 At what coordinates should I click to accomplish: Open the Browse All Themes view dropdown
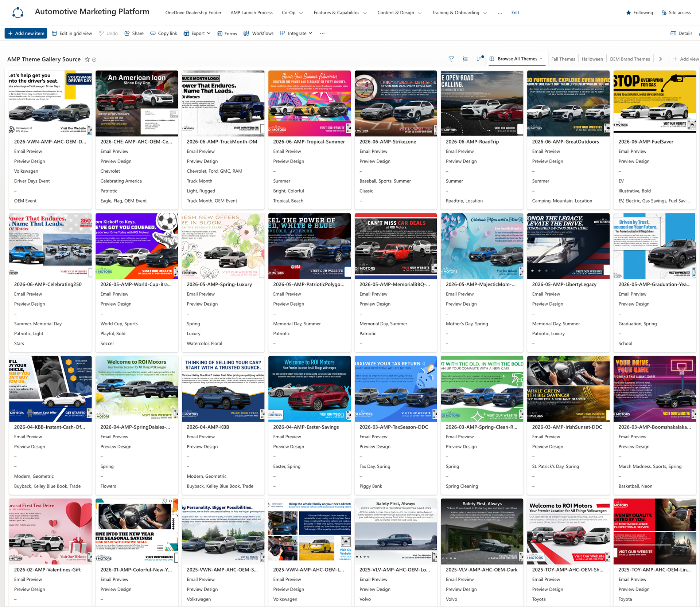pyautogui.click(x=516, y=59)
